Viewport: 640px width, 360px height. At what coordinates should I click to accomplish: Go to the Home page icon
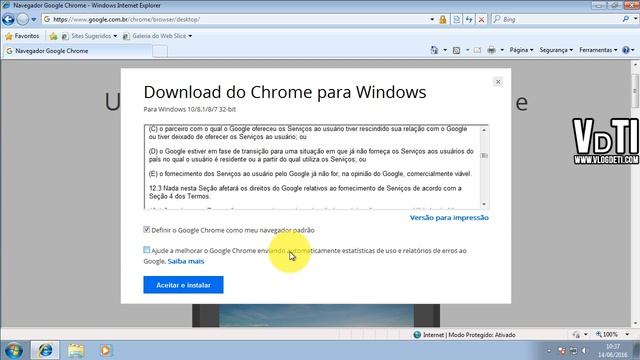pos(434,50)
